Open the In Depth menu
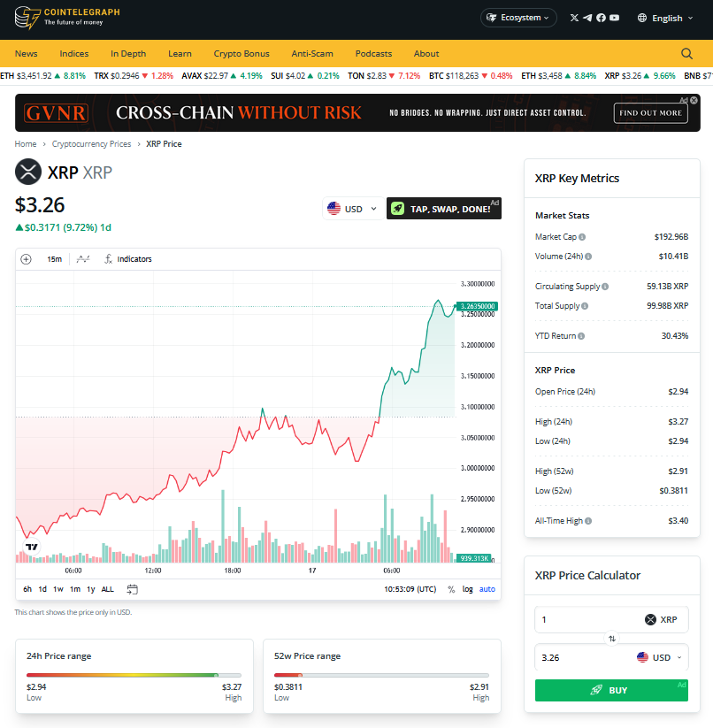The width and height of the screenshot is (713, 728). pyautogui.click(x=128, y=53)
